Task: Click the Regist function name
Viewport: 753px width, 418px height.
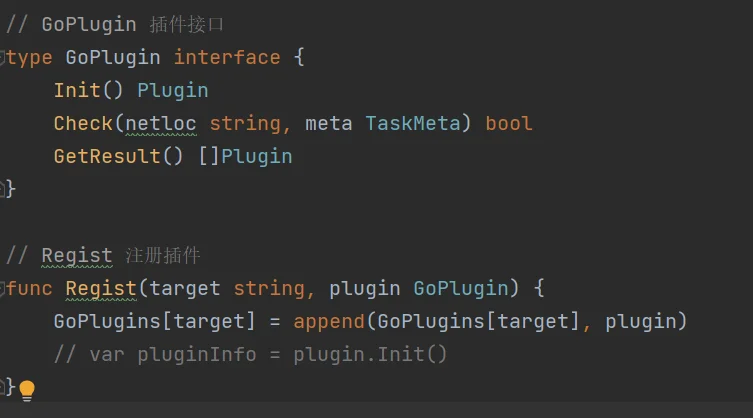Action: (x=101, y=289)
